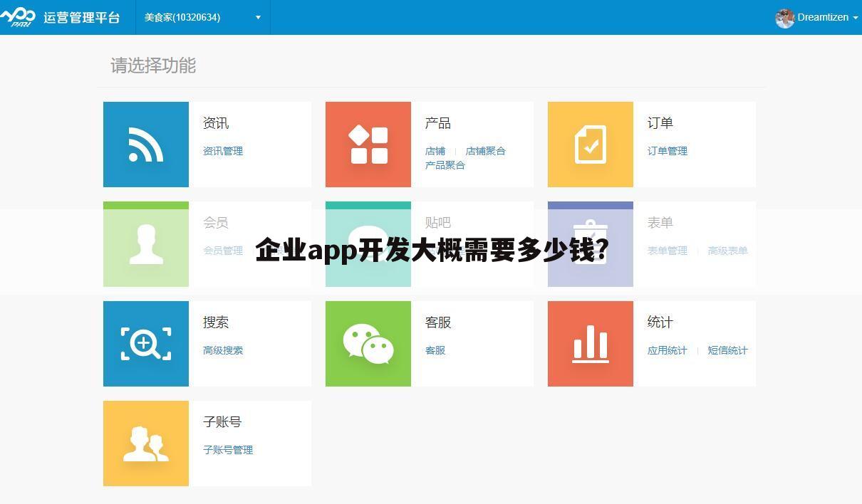Click the 运营管理平台 header title
Image resolution: width=862 pixels, height=504 pixels.
pyautogui.click(x=82, y=18)
